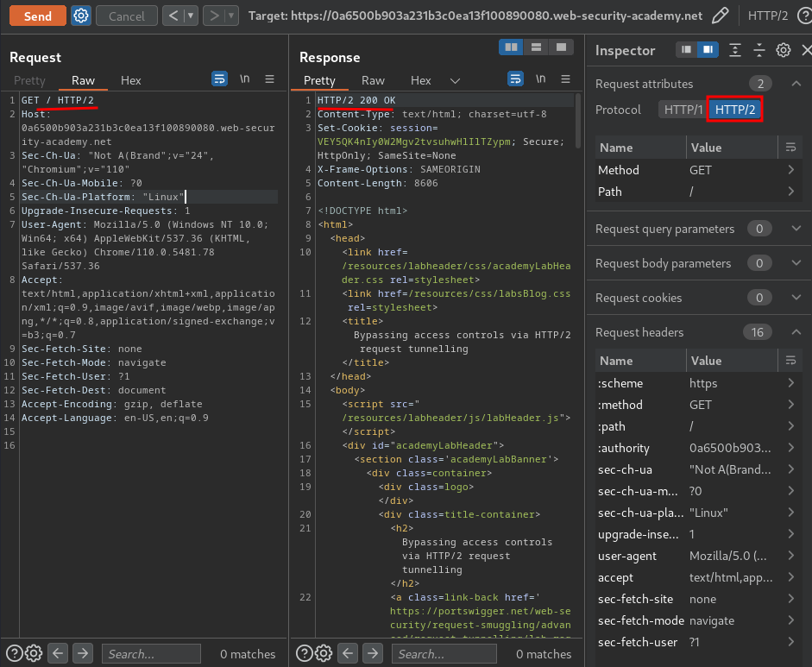Image resolution: width=812 pixels, height=667 pixels.
Task: Select top-bottom split layout
Action: (536, 47)
